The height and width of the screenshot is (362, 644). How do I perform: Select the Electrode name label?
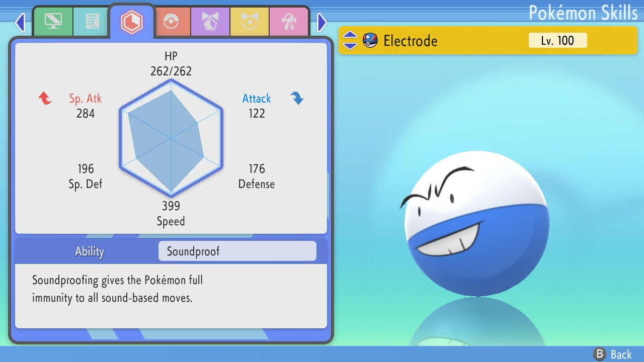pos(411,41)
